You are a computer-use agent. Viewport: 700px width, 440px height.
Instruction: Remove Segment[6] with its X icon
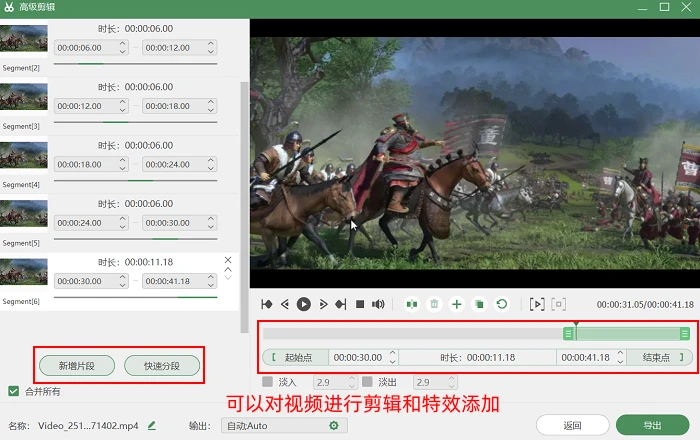click(228, 260)
